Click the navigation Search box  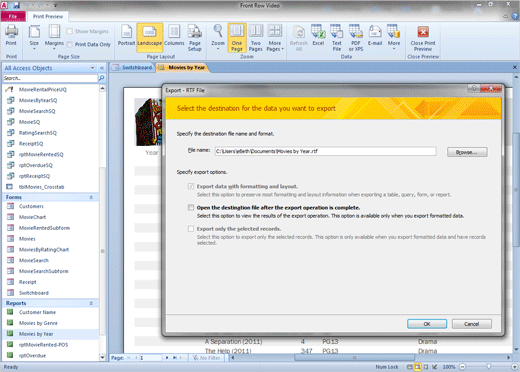pos(50,78)
